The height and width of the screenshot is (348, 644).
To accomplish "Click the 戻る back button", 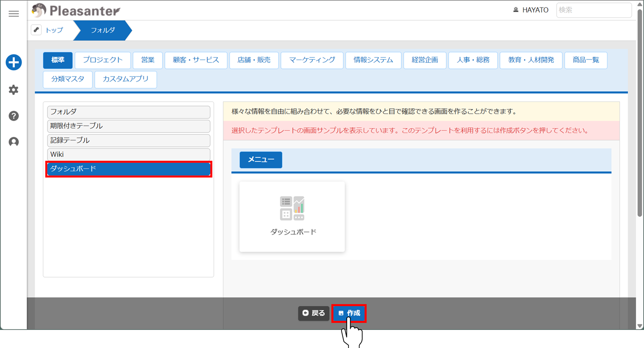I will click(314, 313).
